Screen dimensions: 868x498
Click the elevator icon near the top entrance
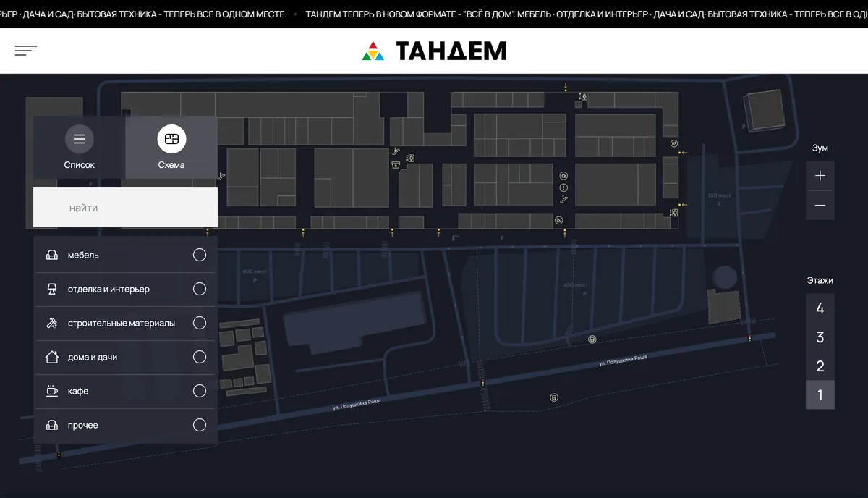click(583, 96)
